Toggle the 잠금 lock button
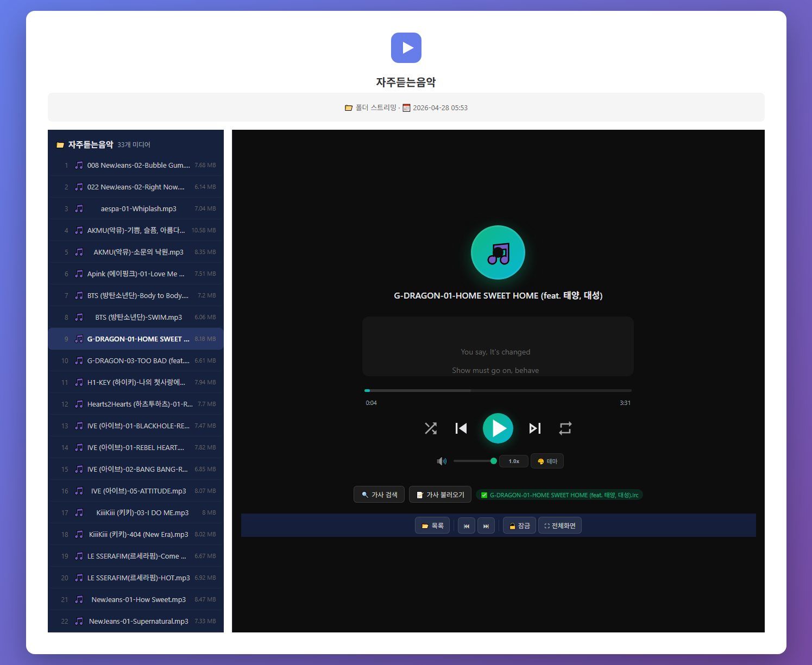Viewport: 812px width, 665px height. point(519,525)
